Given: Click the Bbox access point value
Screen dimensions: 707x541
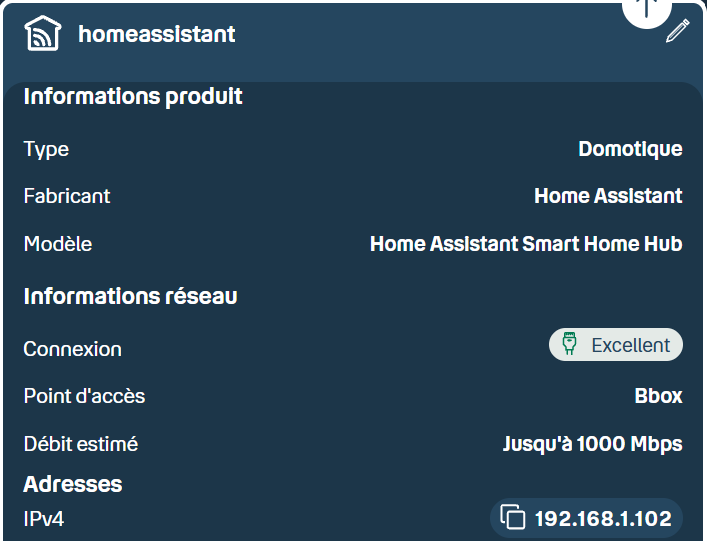Looking at the screenshot, I should point(658,396).
